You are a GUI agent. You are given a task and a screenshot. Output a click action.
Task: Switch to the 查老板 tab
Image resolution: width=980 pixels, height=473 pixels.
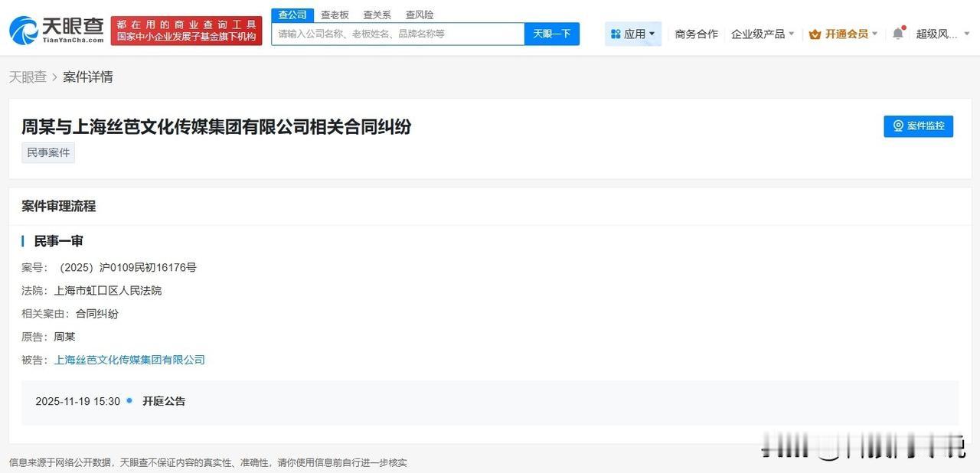(335, 15)
